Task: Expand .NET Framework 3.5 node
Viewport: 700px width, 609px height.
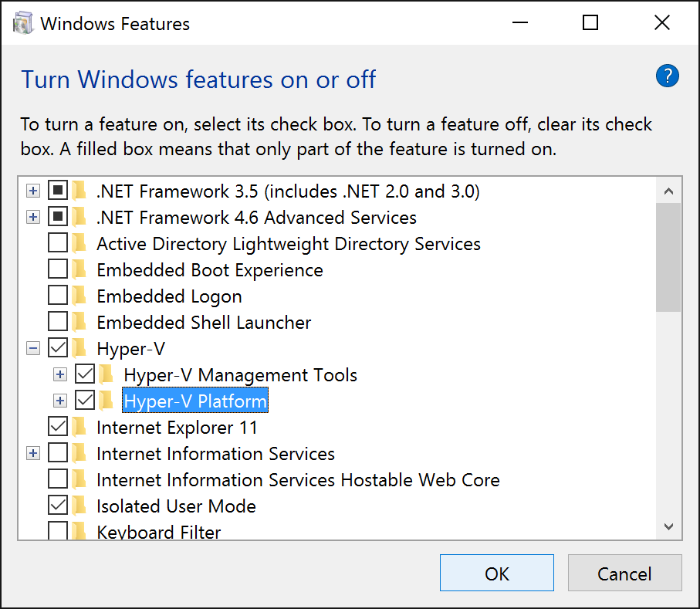Action: pyautogui.click(x=32, y=191)
